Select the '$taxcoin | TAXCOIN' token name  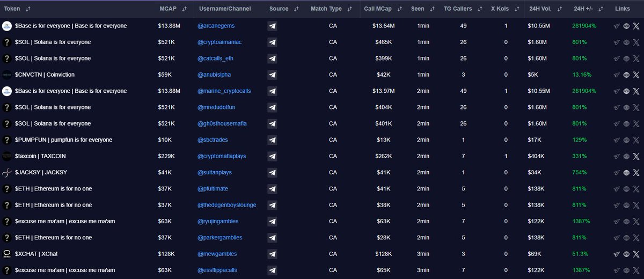tap(40, 156)
